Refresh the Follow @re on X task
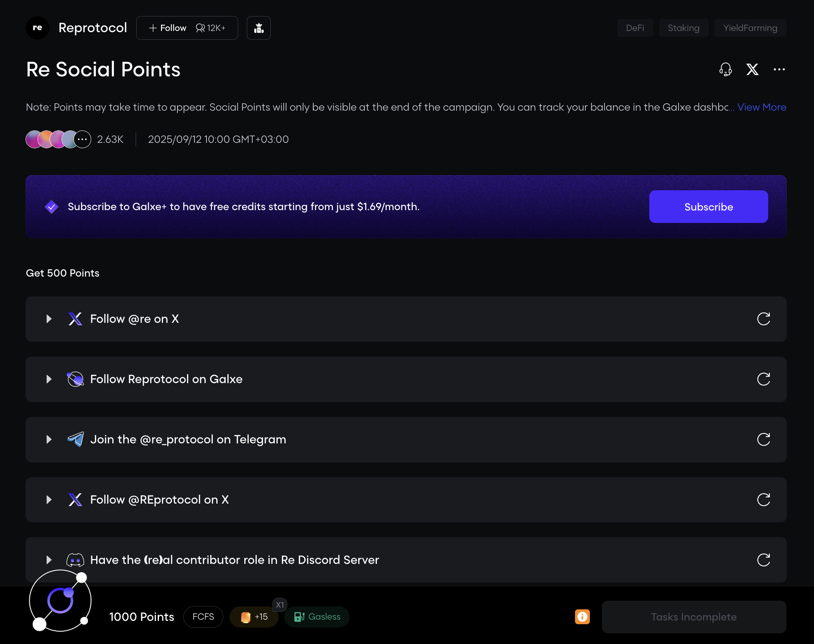814x644 pixels. 763,319
